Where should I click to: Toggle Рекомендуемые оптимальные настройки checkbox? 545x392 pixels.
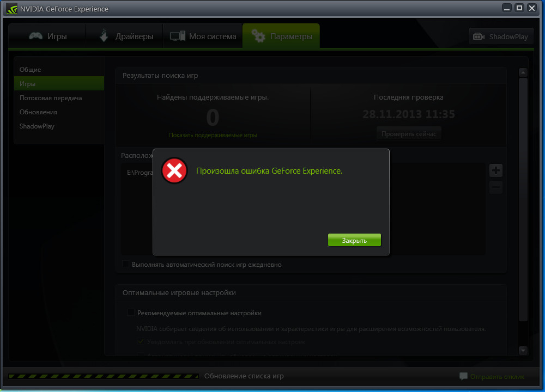click(131, 313)
